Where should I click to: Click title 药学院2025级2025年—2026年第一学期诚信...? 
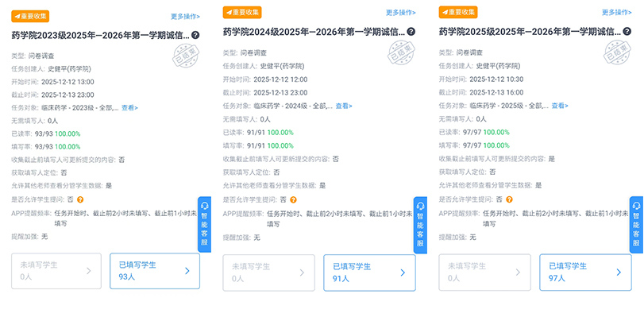point(530,31)
